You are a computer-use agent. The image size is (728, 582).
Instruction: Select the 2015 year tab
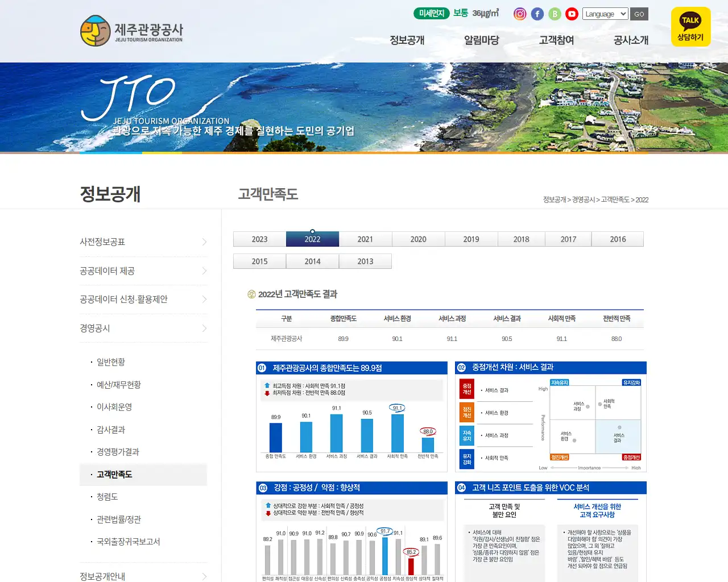click(259, 261)
